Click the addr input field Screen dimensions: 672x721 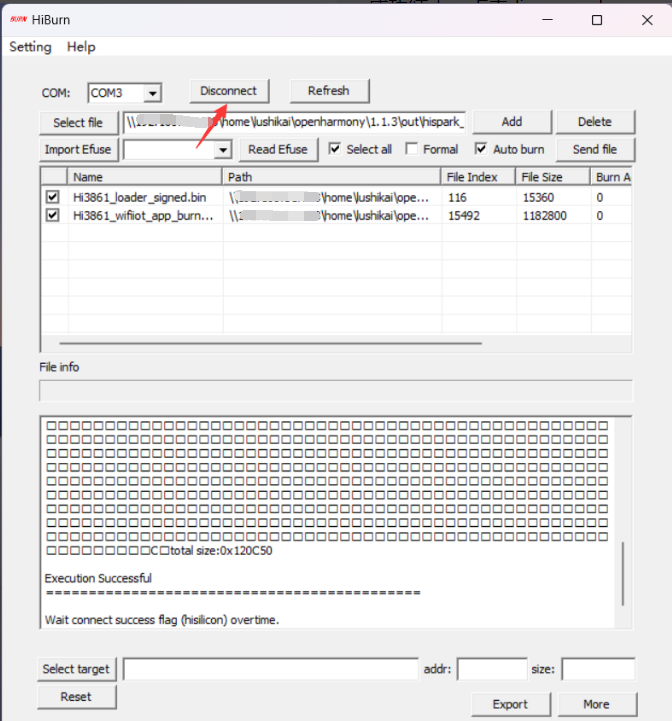click(492, 669)
